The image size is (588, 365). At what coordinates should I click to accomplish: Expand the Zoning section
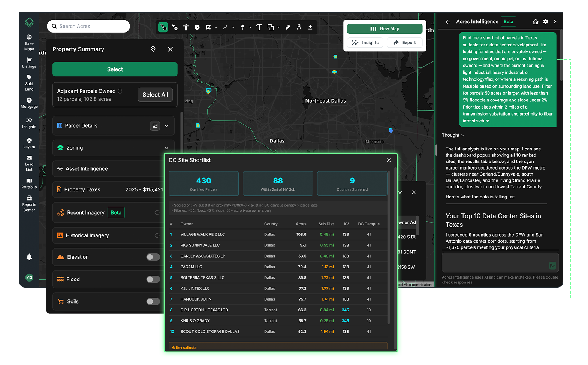click(x=166, y=148)
